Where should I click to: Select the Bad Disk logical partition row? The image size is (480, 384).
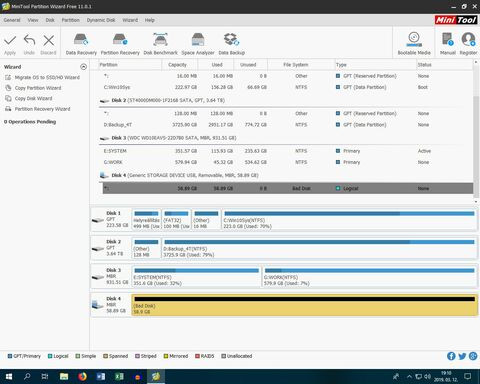(x=288, y=188)
